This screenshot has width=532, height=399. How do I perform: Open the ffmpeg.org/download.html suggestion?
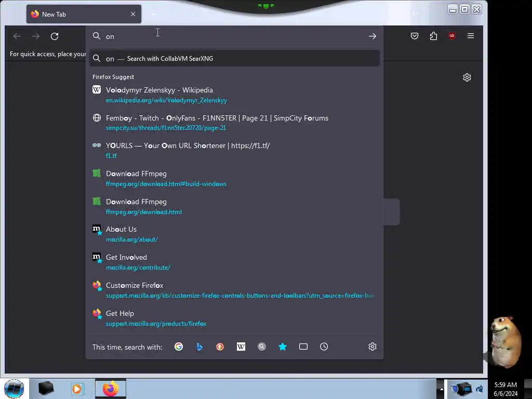pyautogui.click(x=234, y=206)
